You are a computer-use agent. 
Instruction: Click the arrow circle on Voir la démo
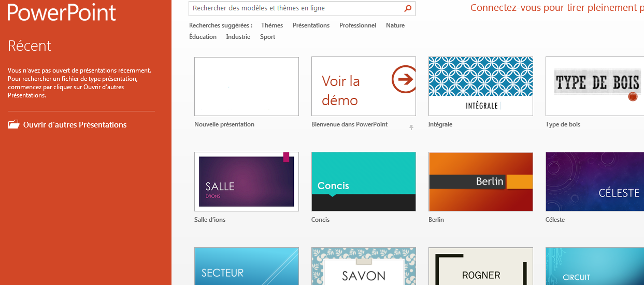[404, 79]
